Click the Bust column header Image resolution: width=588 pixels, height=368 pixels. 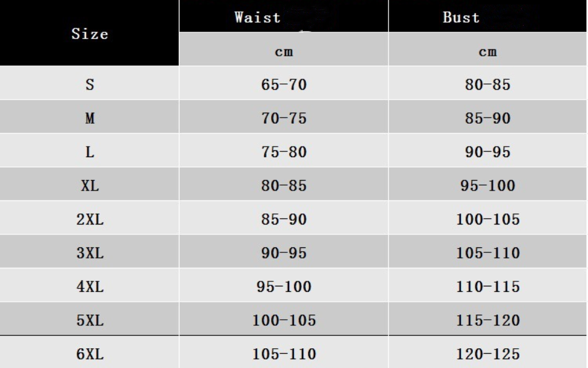pyautogui.click(x=461, y=17)
